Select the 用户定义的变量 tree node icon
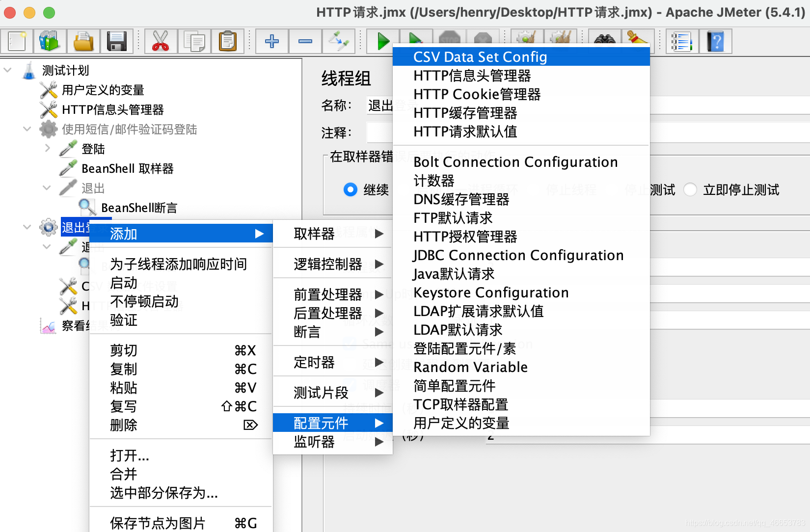The height and width of the screenshot is (532, 810). (x=49, y=90)
